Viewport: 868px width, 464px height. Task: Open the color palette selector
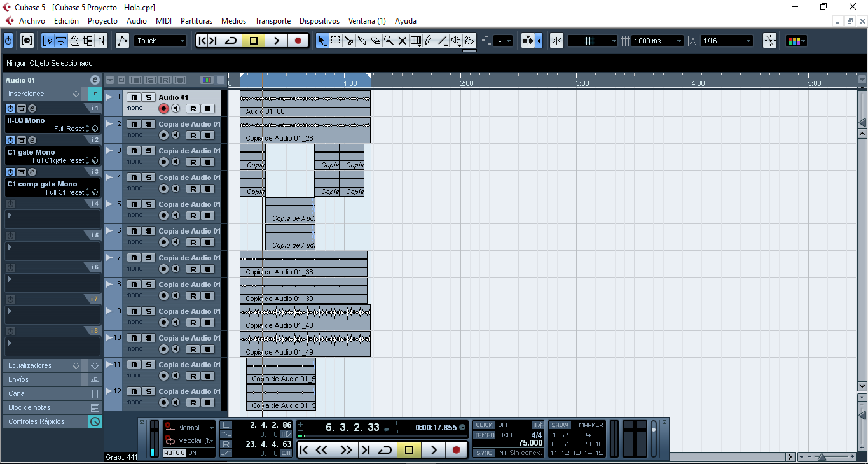(796, 41)
